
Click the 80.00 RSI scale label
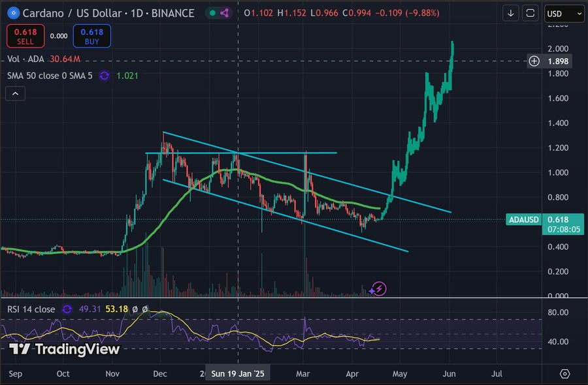point(558,313)
